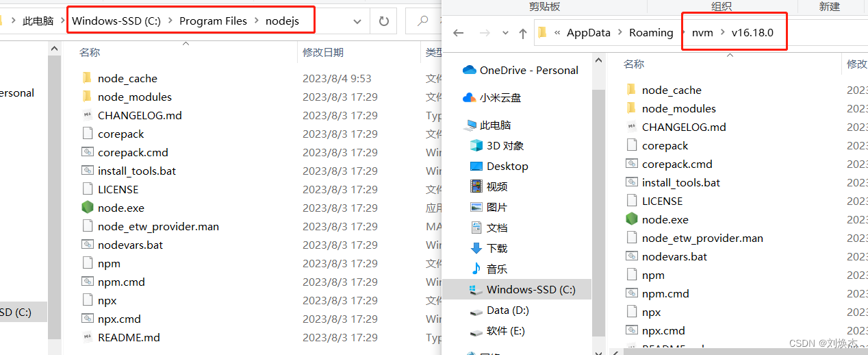This screenshot has width=868, height=355.
Task: Select node_etw_provider.man in v16.18.0 window
Action: point(702,238)
